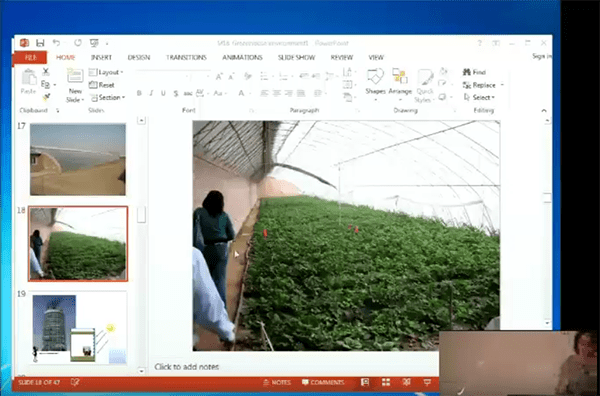
Task: Select slide 17 thumbnail
Action: [78, 159]
